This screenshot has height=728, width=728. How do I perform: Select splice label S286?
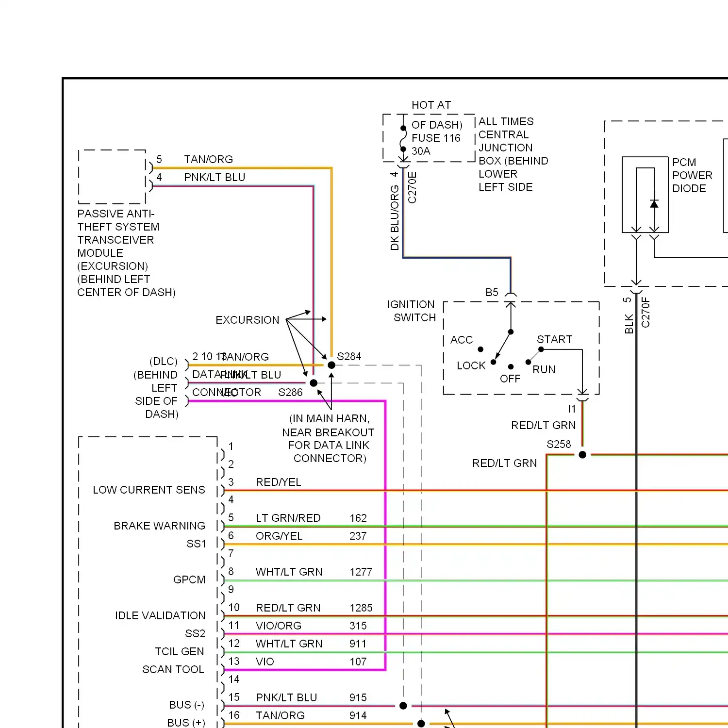click(x=290, y=393)
